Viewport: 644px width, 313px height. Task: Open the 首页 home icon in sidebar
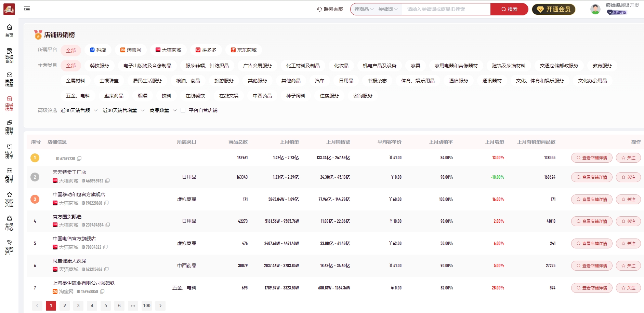[9, 29]
